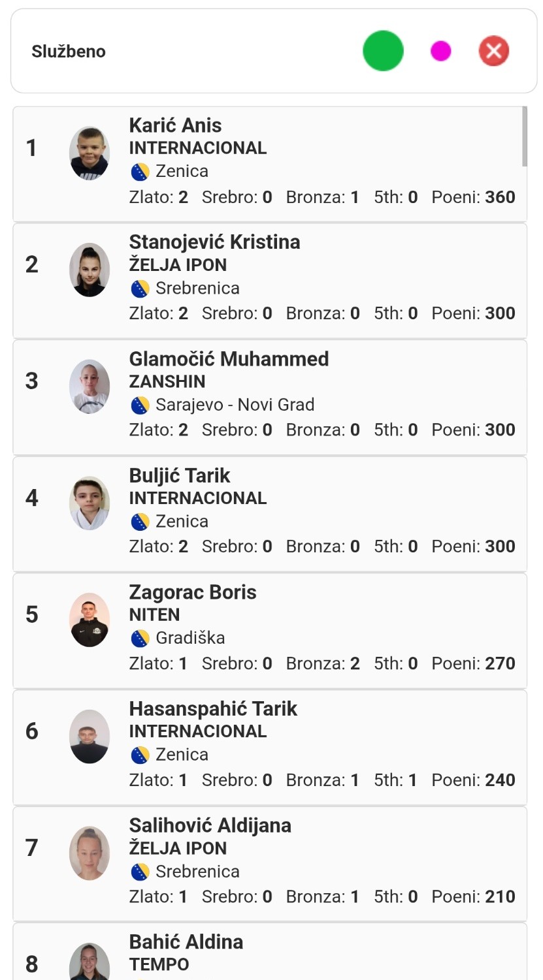Click the Službeno header label

[69, 52]
